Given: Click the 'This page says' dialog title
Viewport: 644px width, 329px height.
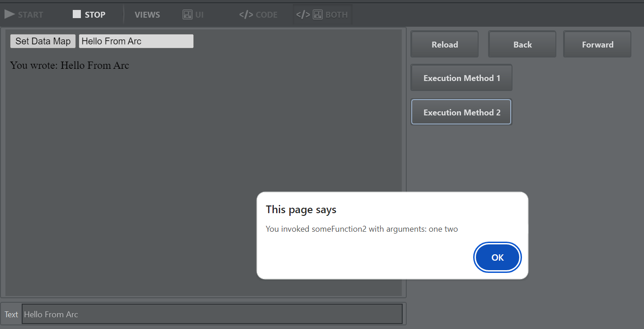Looking at the screenshot, I should click(x=301, y=210).
